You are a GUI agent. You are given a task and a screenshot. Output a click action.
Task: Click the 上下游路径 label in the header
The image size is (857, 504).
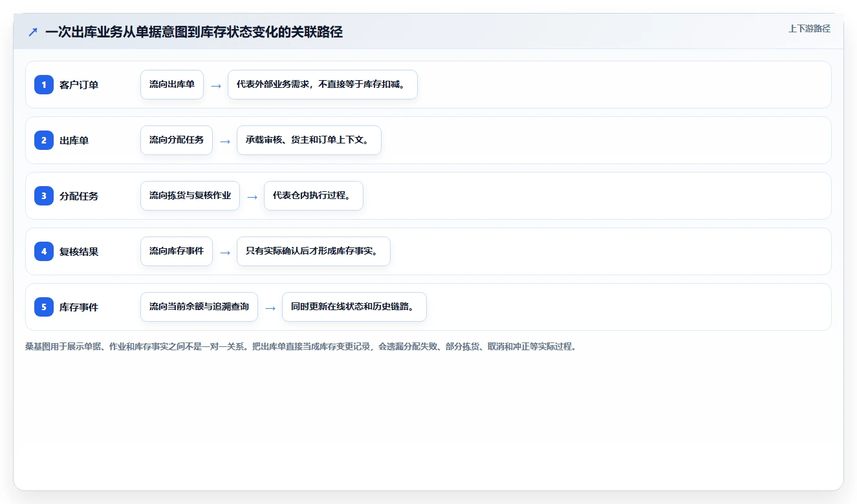[x=809, y=28]
